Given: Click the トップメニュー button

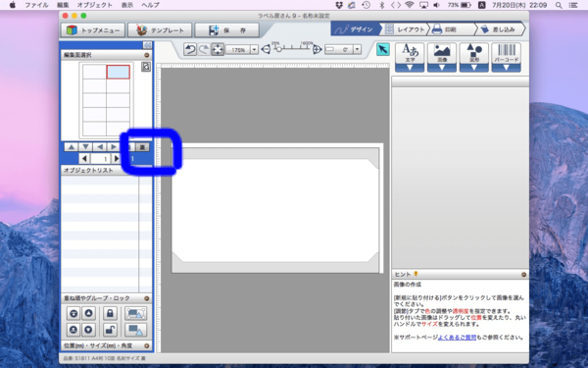Looking at the screenshot, I should 93,30.
